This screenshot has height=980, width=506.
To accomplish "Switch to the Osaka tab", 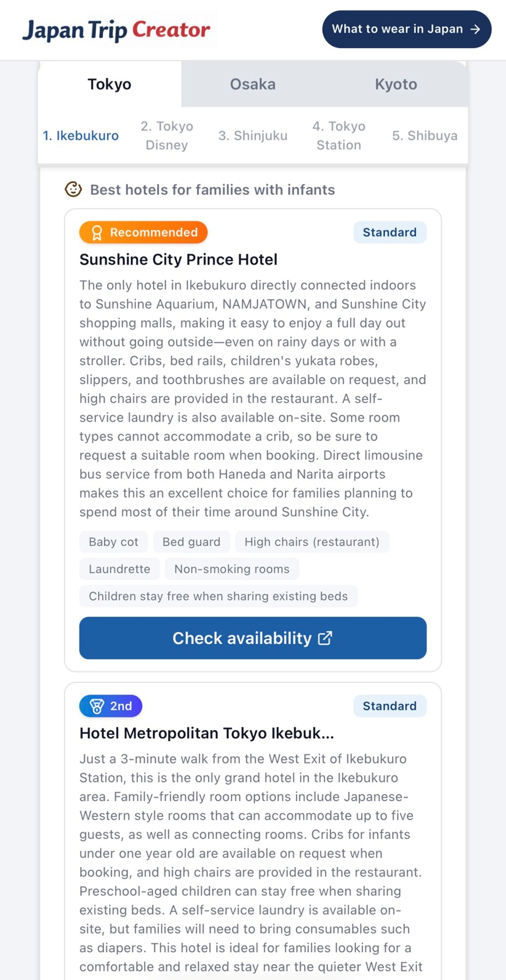I will coord(253,84).
